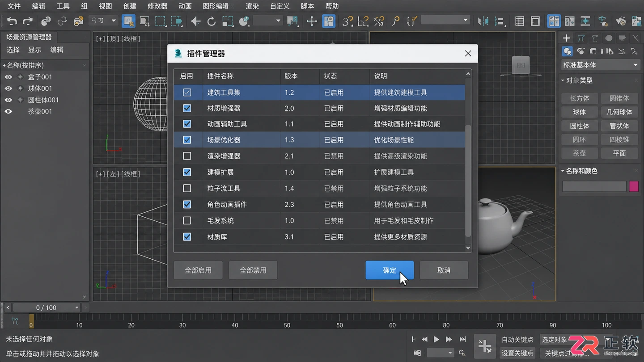The height and width of the screenshot is (362, 644).
Task: Click the 全部启用 button
Action: [198, 270]
